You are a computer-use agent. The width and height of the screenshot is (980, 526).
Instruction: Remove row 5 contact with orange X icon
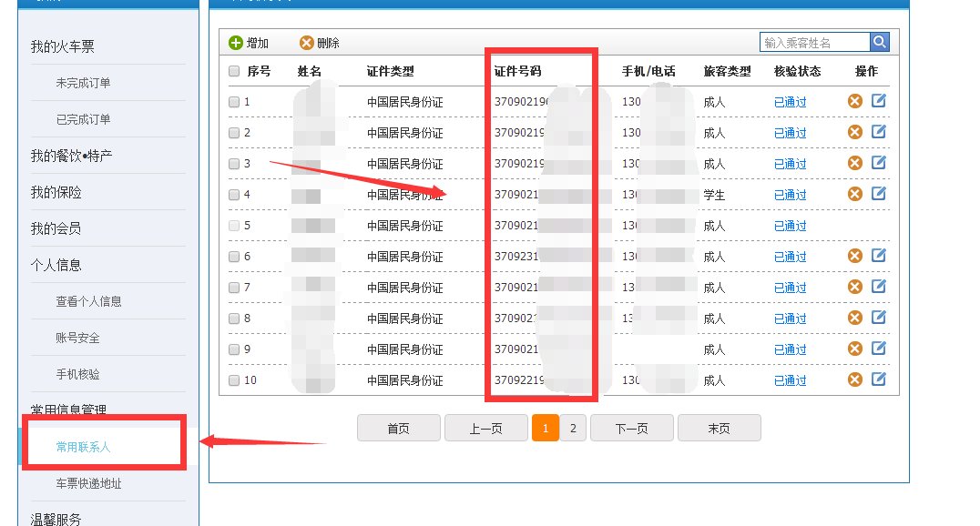point(854,225)
